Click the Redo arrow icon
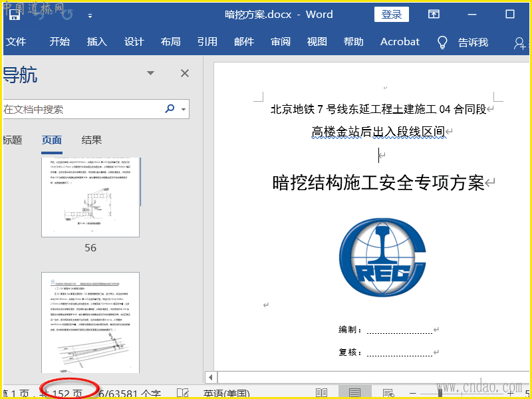This screenshot has height=399, width=532. (67, 15)
